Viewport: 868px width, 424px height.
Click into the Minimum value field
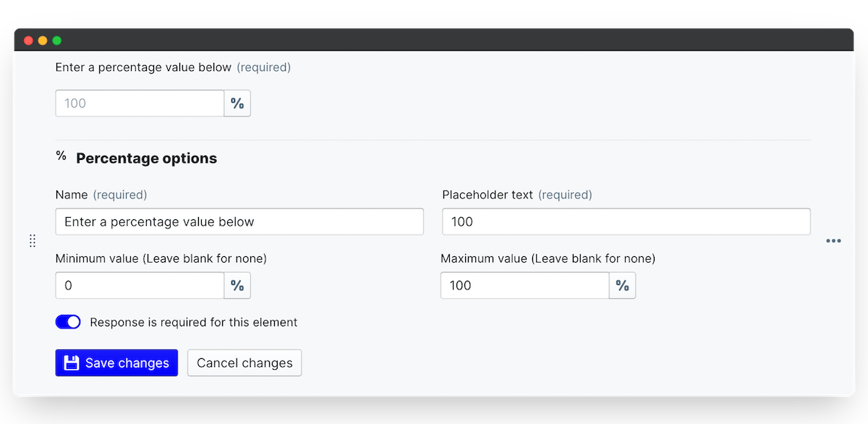click(140, 286)
